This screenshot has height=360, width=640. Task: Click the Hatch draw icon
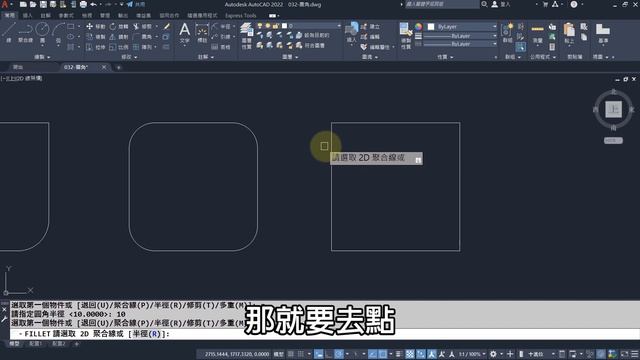[71, 47]
